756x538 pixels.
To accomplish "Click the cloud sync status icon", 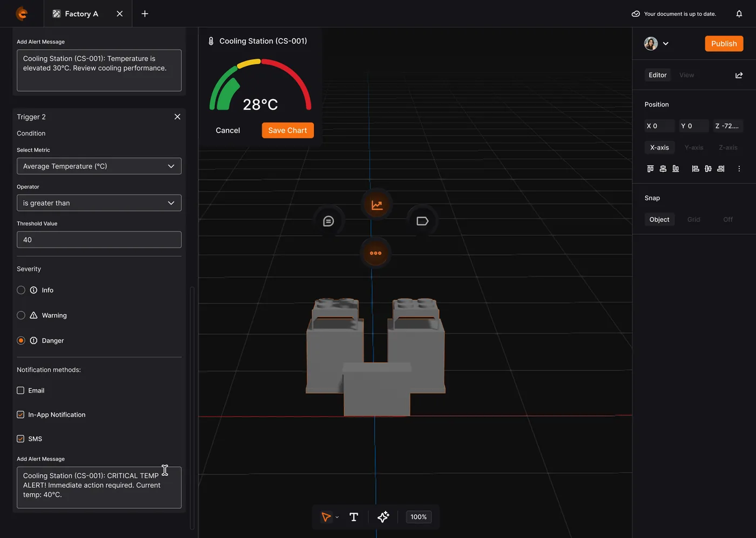I will 636,14.
